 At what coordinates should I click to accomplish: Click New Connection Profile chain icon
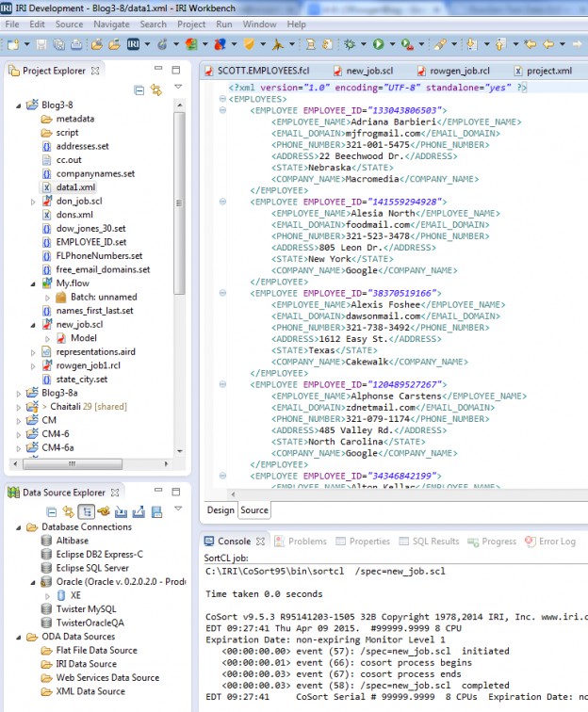[x=104, y=511]
